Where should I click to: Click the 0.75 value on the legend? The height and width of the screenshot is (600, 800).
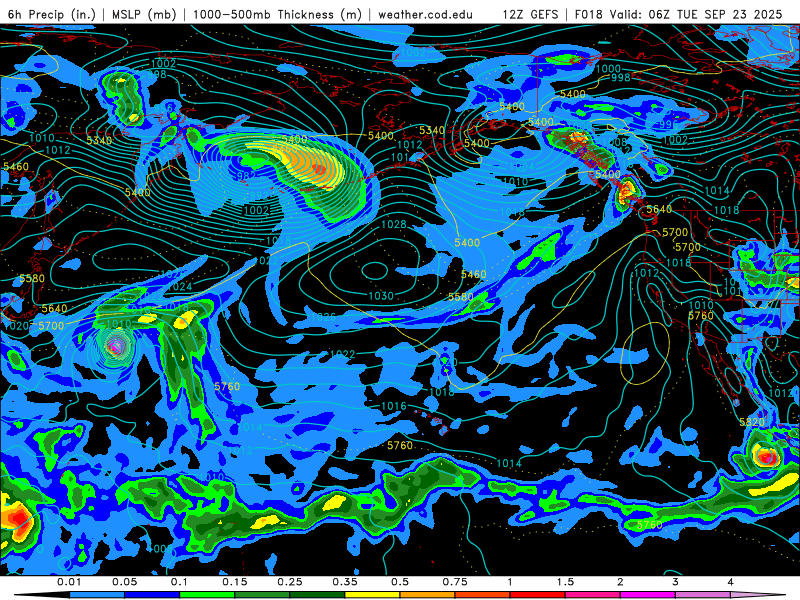pos(455,582)
